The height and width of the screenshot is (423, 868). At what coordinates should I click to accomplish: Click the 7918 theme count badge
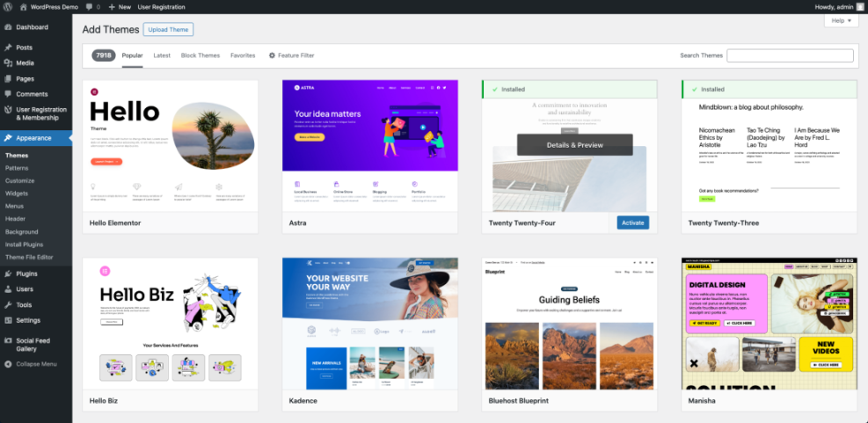[104, 55]
